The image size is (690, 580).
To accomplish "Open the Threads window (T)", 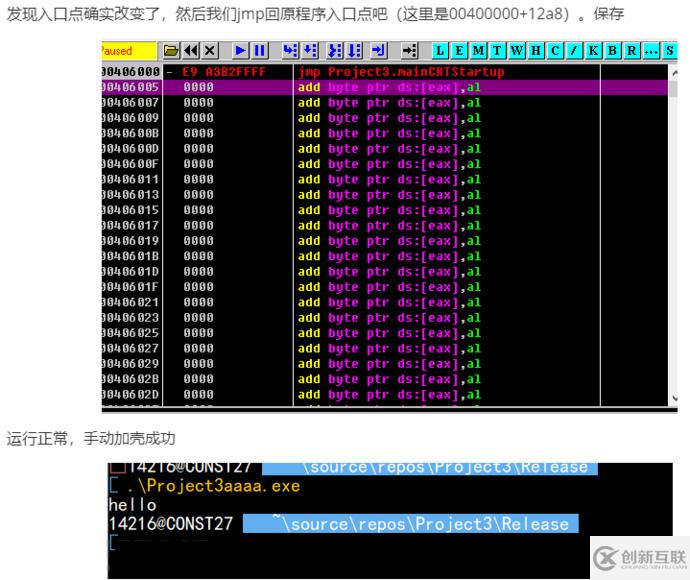I will click(497, 51).
